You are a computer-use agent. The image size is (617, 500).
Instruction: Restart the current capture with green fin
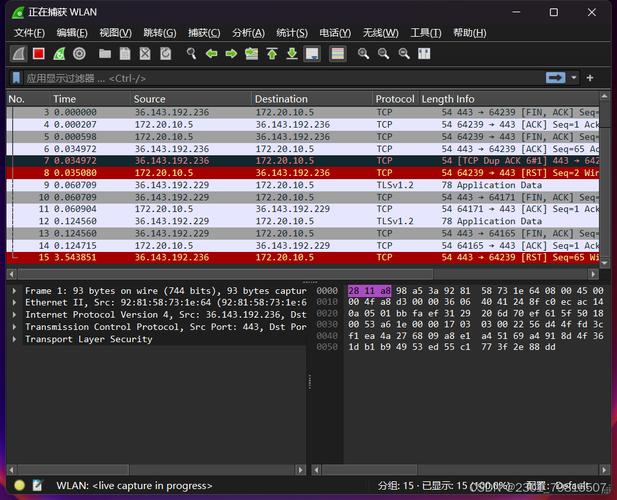(59, 54)
